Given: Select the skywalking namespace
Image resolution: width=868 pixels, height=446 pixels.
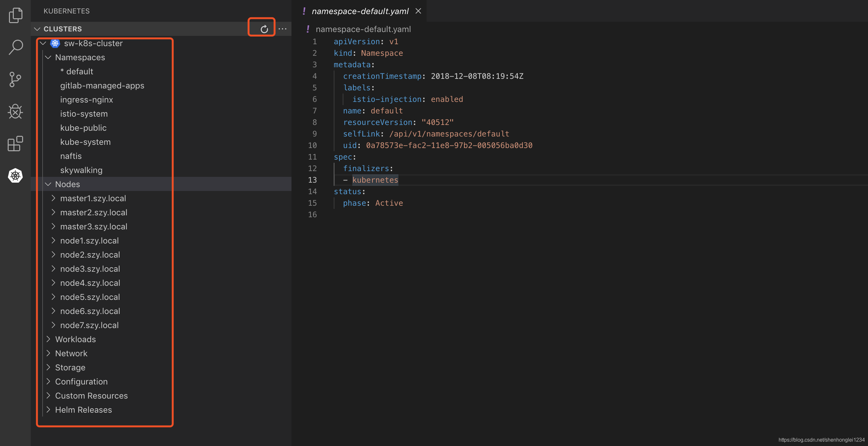Looking at the screenshot, I should point(81,170).
